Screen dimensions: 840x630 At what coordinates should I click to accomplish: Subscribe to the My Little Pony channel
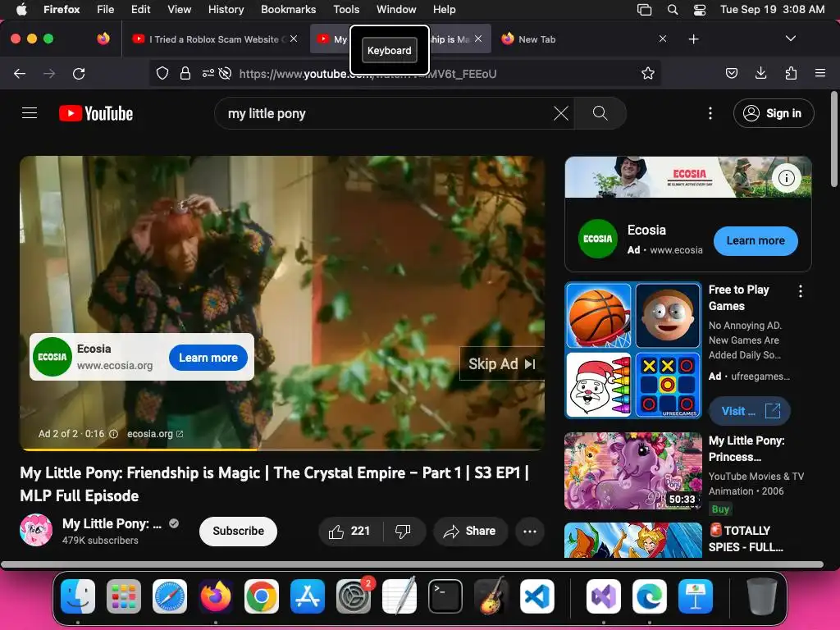tap(238, 531)
